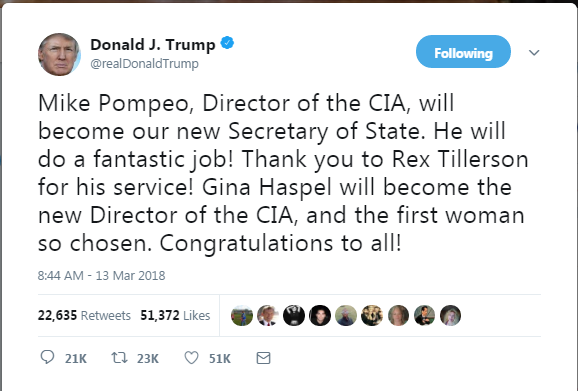Open Donald J. Trump display name link
578x391 pixels.
[x=153, y=45]
